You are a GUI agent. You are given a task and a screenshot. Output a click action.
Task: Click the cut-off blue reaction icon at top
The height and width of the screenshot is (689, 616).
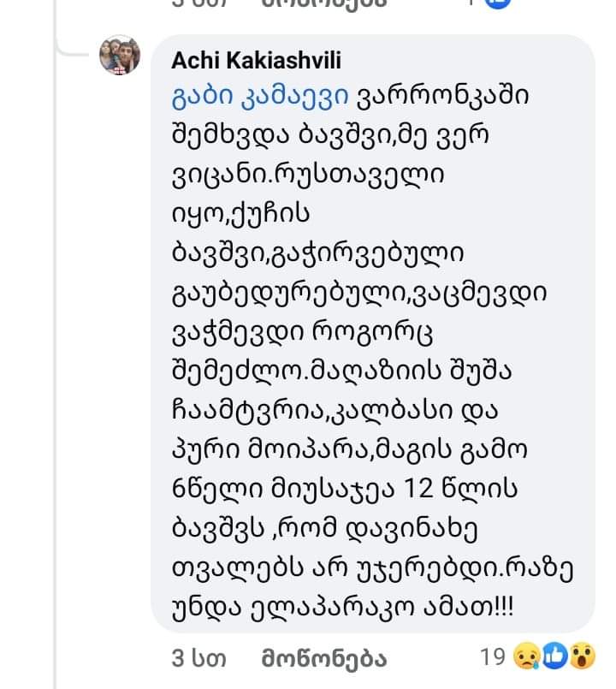(496, 3)
